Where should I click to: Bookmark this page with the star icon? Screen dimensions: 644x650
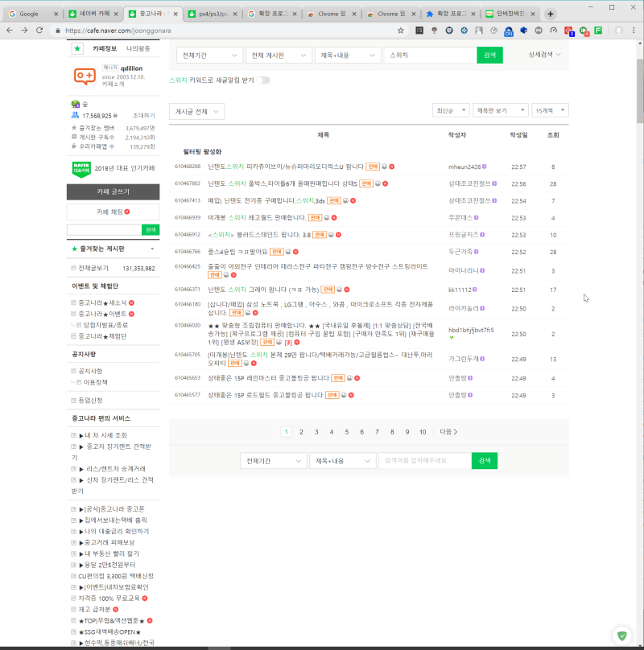click(x=400, y=31)
